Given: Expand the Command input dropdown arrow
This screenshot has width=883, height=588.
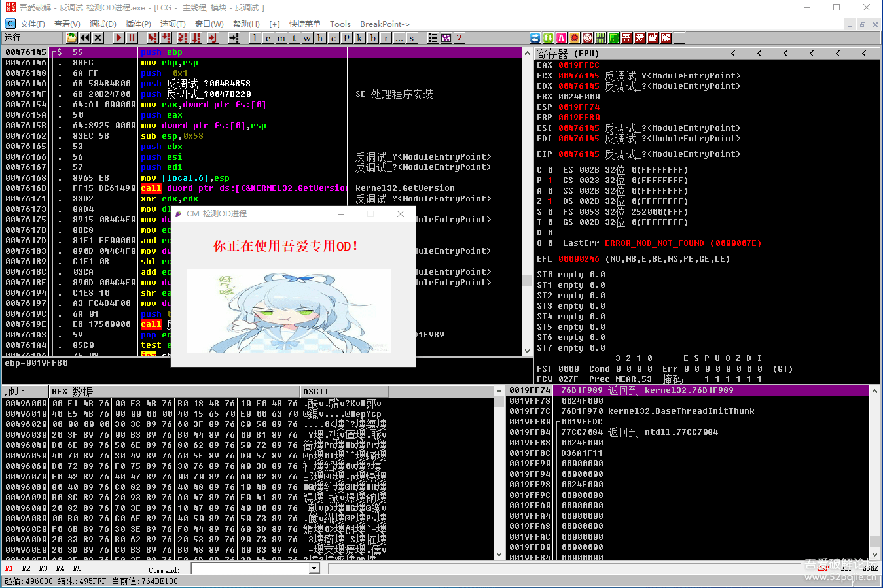Looking at the screenshot, I should click(x=314, y=568).
